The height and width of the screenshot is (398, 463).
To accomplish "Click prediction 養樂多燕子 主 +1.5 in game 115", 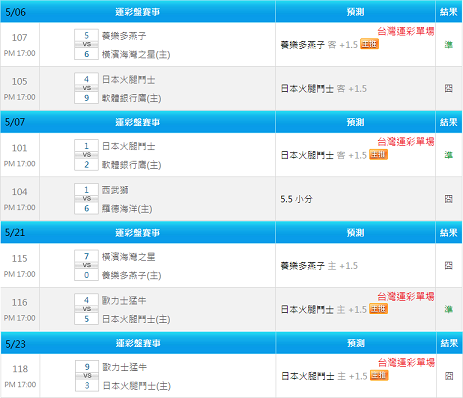I will coord(319,265).
